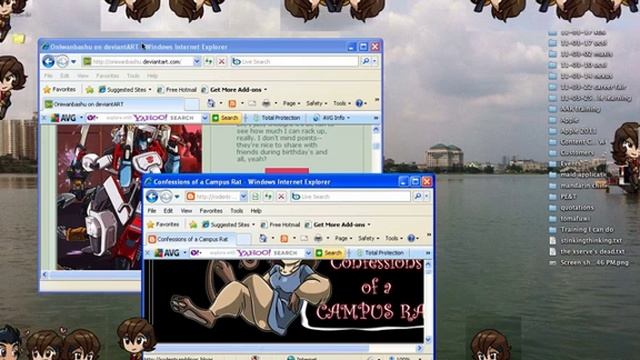
Task: Open Favorites menu in Campus Rat window
Action: (211, 211)
